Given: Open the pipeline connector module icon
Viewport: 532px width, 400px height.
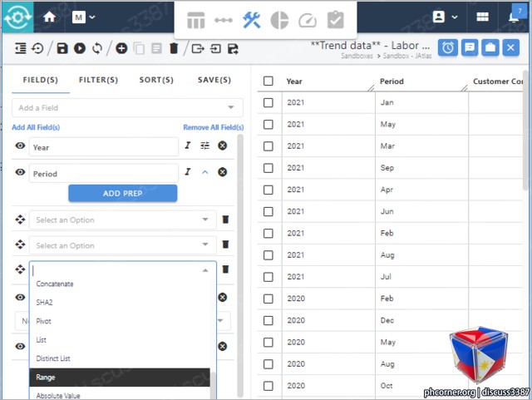Looking at the screenshot, I should pos(224,20).
